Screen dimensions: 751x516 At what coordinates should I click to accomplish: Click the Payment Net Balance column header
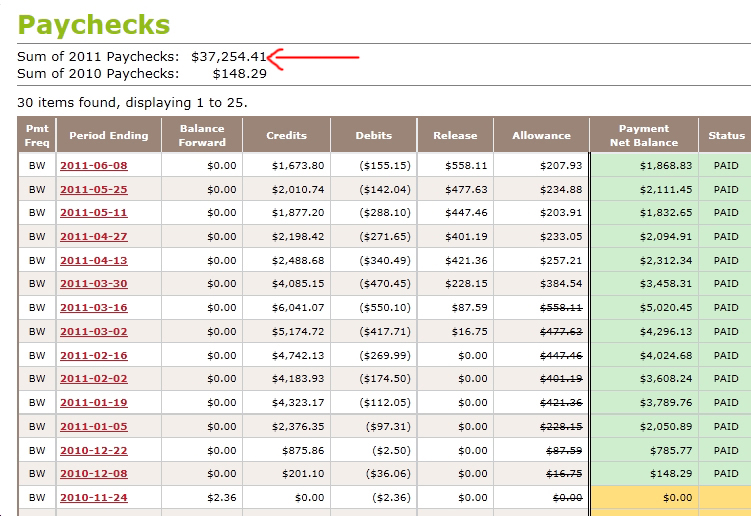(643, 136)
